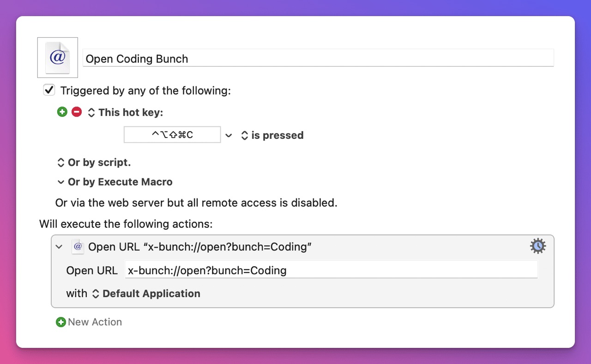Image resolution: width=591 pixels, height=364 pixels.
Task: Click the "Or via the web server" text
Action: (x=196, y=203)
